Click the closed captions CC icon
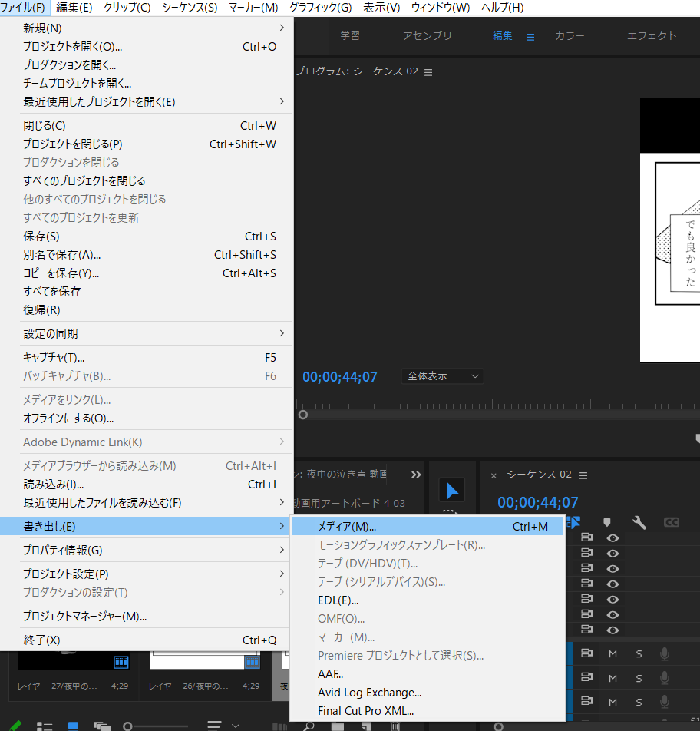This screenshot has height=731, width=700. coord(671,522)
